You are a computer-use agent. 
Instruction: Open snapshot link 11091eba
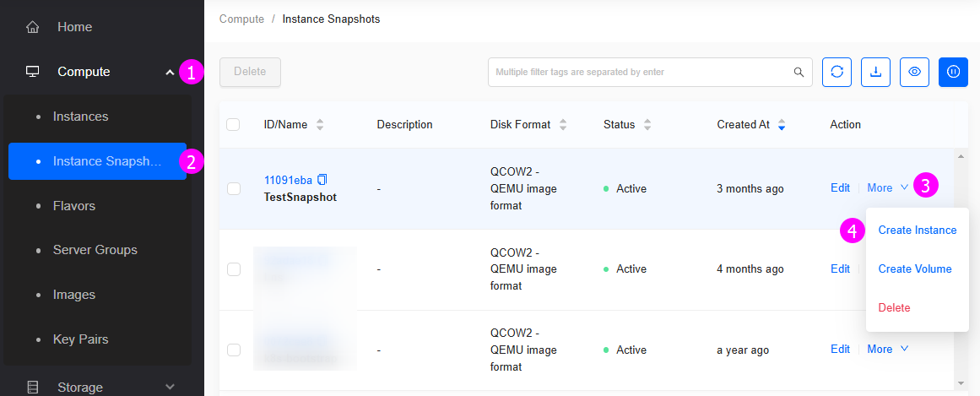[x=288, y=180]
